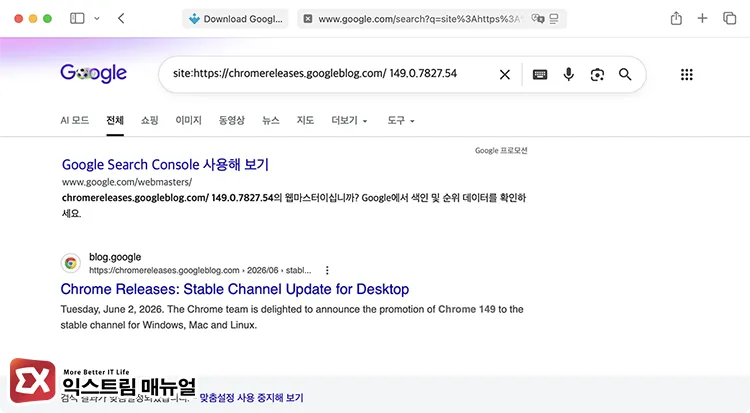Expand the 더보기 dropdown
This screenshot has width=750, height=413.
point(349,120)
